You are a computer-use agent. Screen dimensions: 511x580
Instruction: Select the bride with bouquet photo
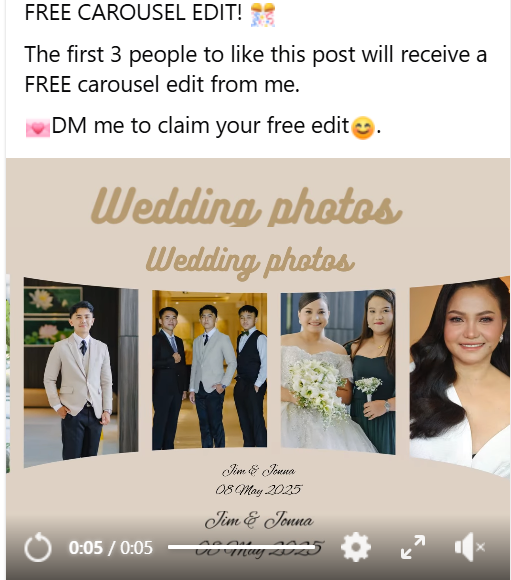338,372
